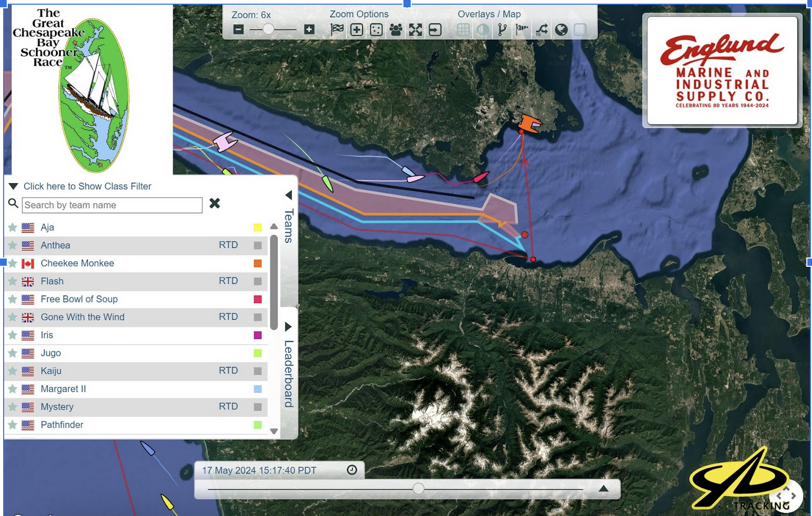Toggle favorite star for Cheekee Monkee
This screenshot has width=812, height=516.
point(12,263)
